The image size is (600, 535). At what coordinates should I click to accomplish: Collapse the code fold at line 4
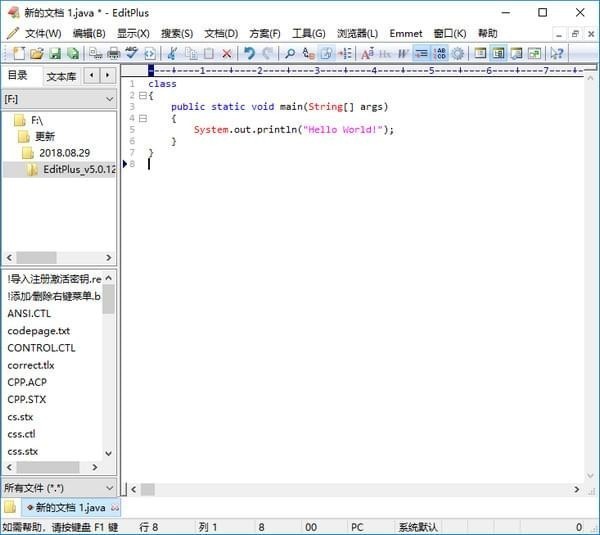pyautogui.click(x=143, y=118)
